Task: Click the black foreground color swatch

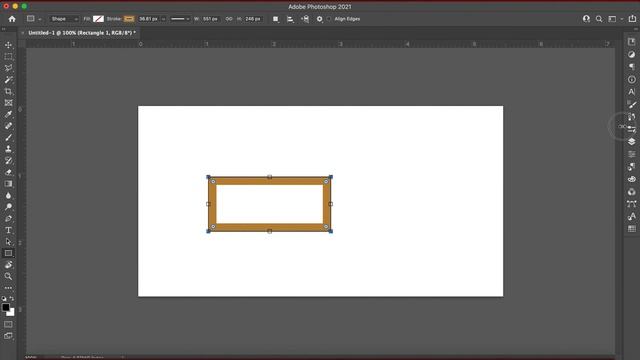Action: click(x=5, y=307)
